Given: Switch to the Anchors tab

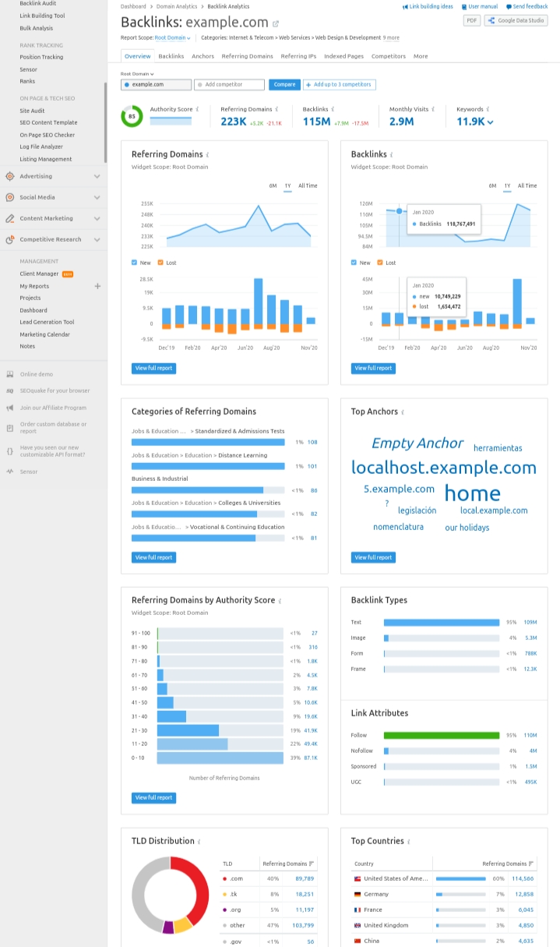Looking at the screenshot, I should [203, 56].
